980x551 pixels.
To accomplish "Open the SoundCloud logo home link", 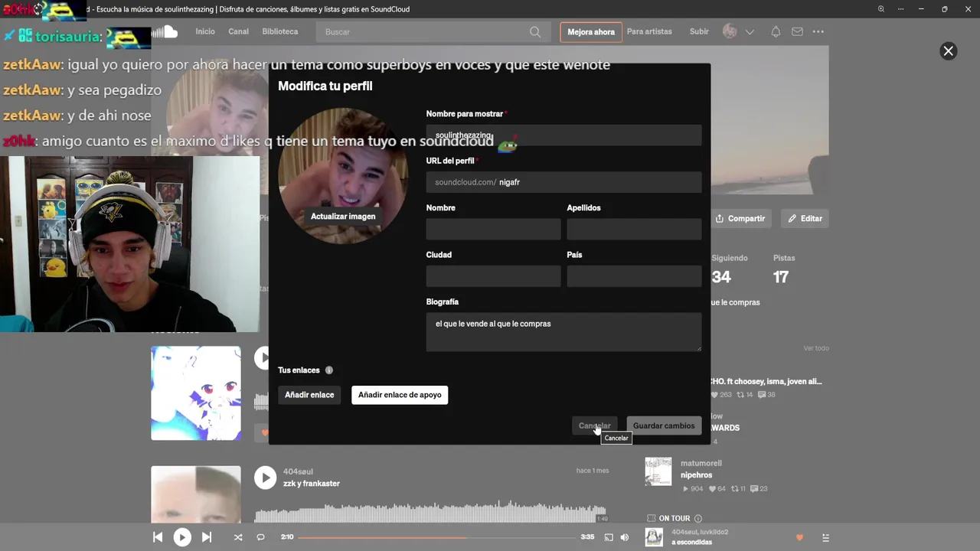I will click(165, 32).
